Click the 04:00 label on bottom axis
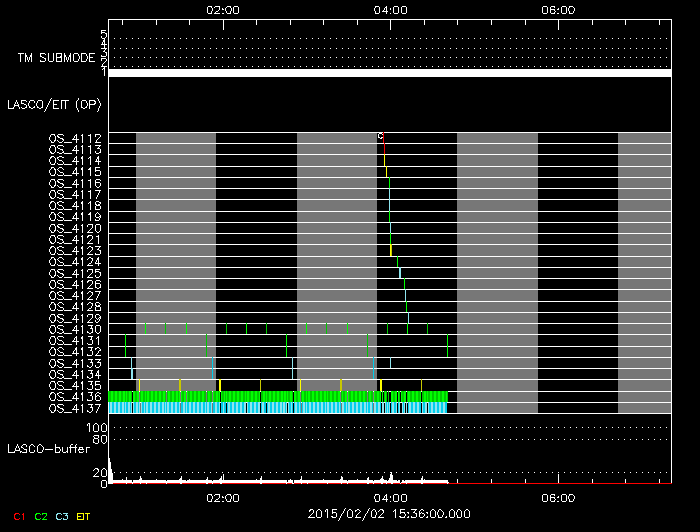This screenshot has height=532, width=700. coord(389,497)
